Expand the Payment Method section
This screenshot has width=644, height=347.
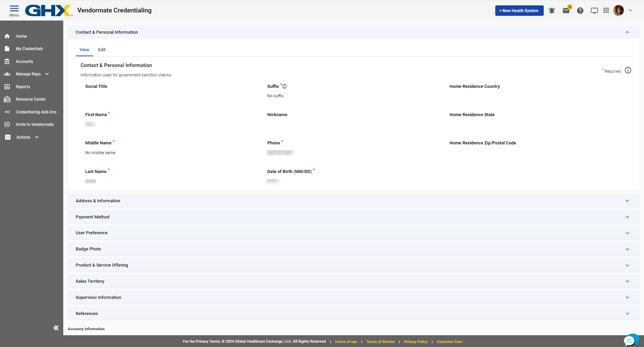354,217
